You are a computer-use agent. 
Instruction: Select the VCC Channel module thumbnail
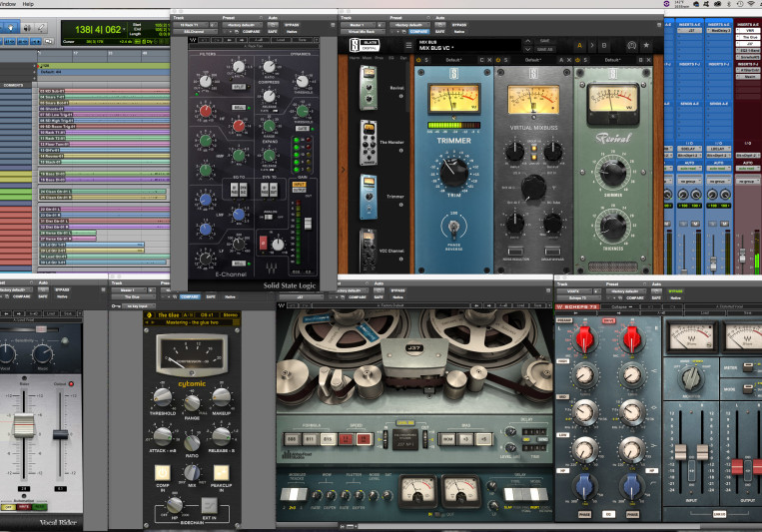[368, 252]
